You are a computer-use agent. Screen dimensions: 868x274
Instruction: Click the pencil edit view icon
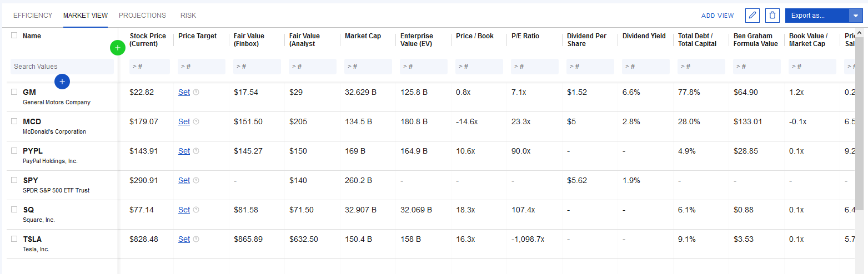click(752, 16)
